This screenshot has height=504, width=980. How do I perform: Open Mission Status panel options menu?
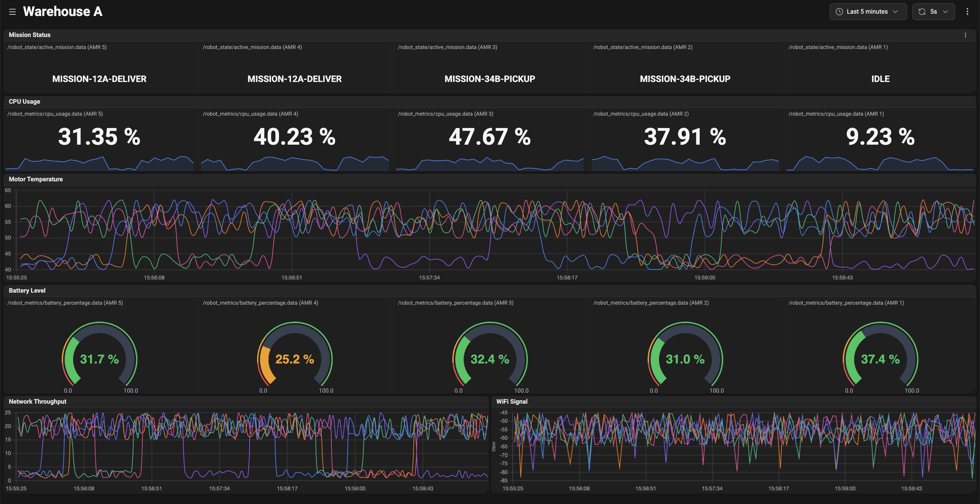tap(965, 35)
